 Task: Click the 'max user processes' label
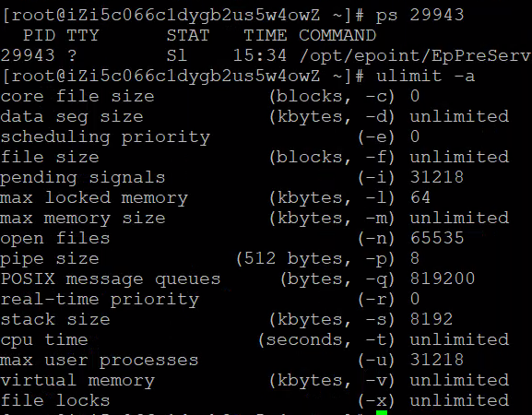click(100, 360)
